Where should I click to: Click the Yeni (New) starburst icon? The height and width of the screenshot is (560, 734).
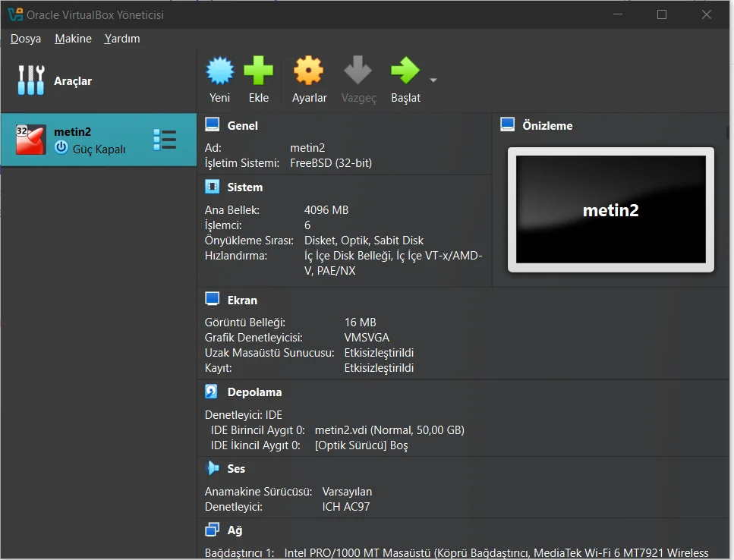point(219,71)
